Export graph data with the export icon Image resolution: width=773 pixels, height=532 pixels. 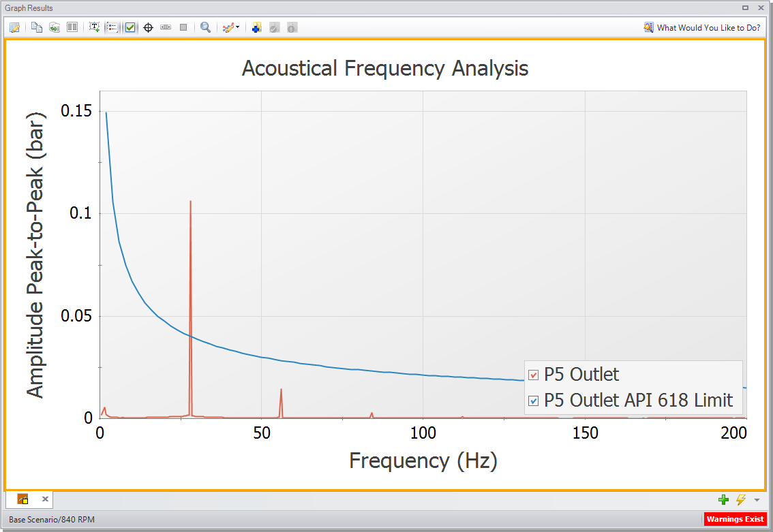55,27
